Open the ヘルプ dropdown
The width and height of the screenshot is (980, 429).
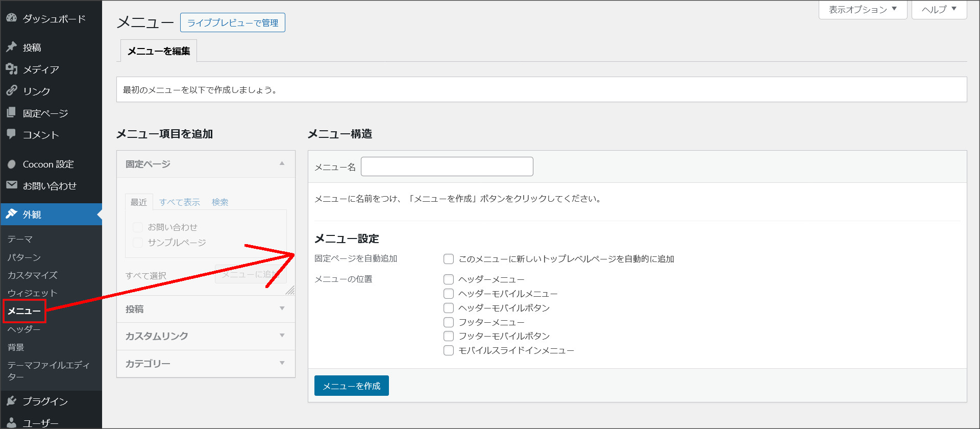pos(939,10)
